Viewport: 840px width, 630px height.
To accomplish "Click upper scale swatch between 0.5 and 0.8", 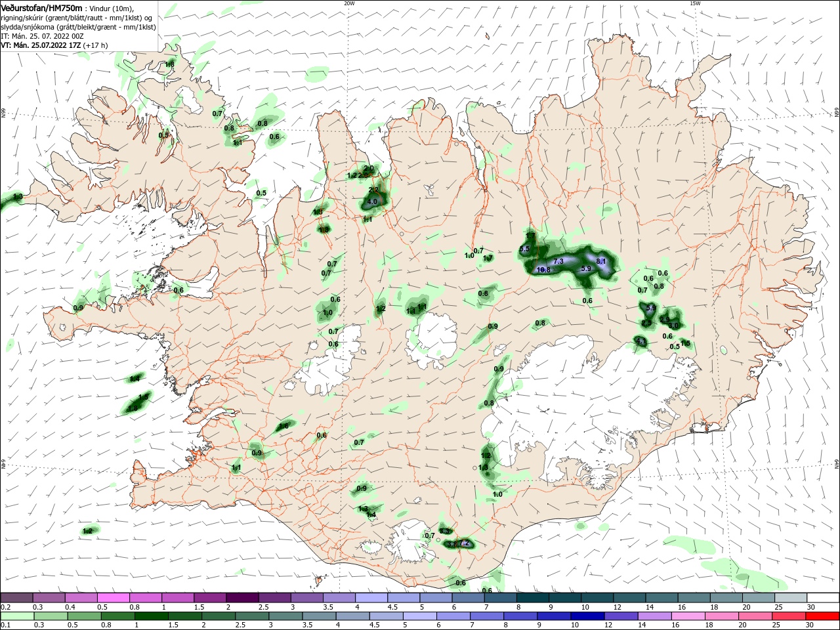I will pos(114,598).
